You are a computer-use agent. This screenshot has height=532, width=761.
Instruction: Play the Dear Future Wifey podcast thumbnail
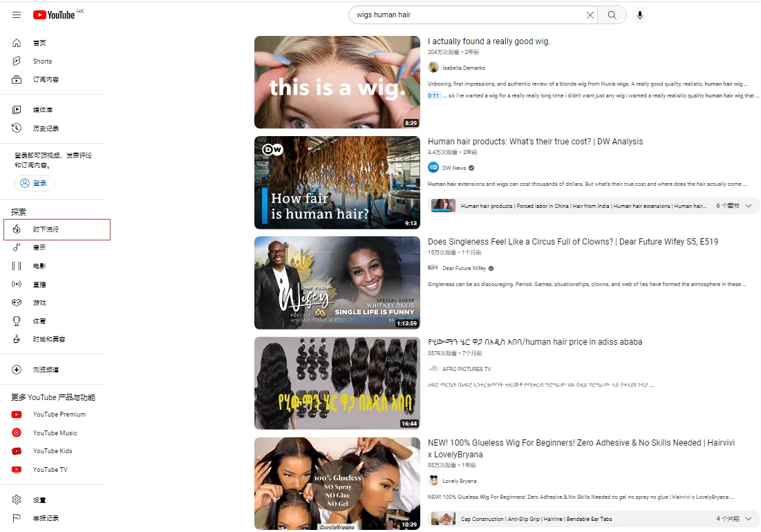click(337, 283)
